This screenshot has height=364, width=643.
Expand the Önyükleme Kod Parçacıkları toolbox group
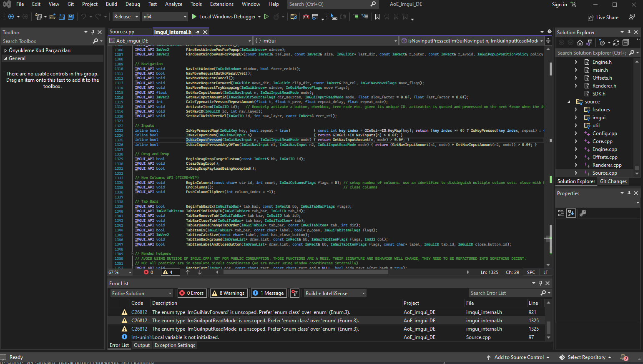coord(5,50)
